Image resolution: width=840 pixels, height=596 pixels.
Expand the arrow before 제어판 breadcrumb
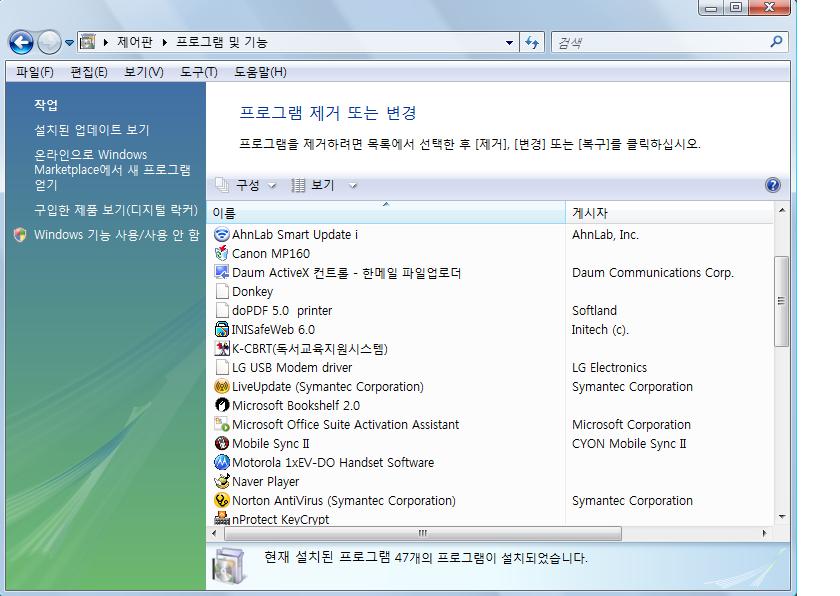tap(106, 42)
